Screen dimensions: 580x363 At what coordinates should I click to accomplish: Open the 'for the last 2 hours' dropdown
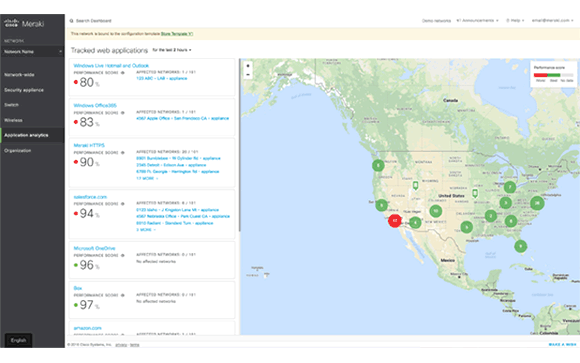click(172, 50)
